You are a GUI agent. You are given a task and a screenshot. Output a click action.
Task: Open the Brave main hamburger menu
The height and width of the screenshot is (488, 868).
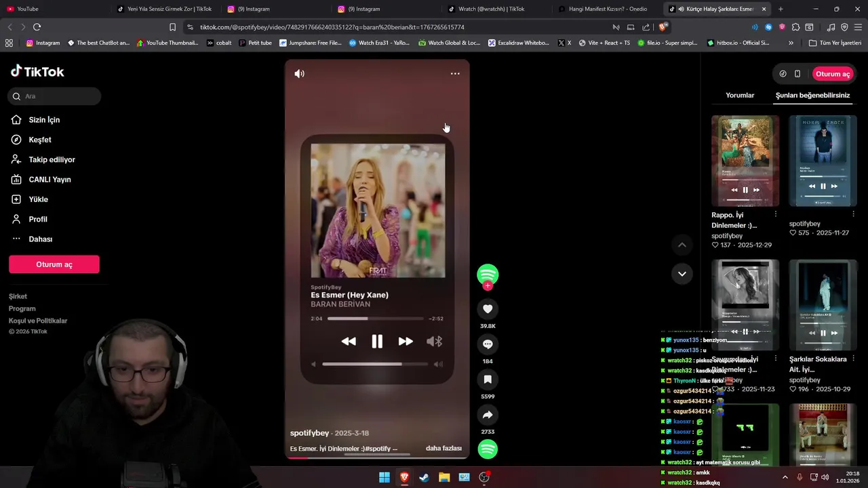pos(858,27)
